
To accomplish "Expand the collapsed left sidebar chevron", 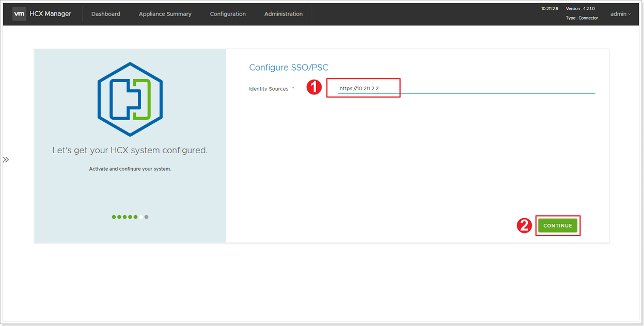I will (6, 159).
